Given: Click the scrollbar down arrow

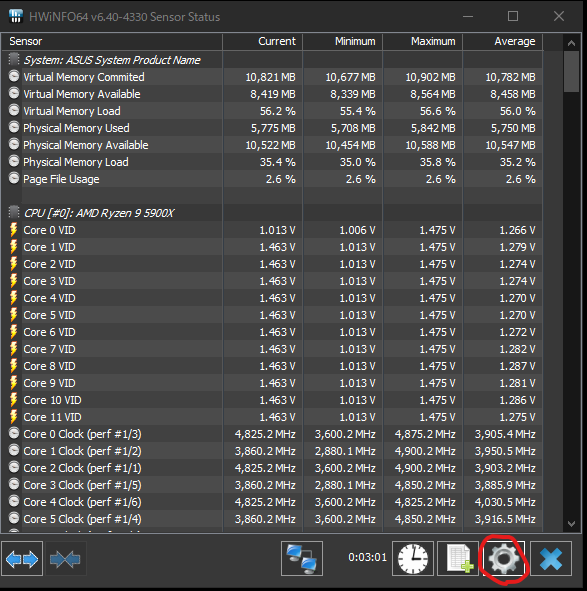Looking at the screenshot, I should coord(571,524).
